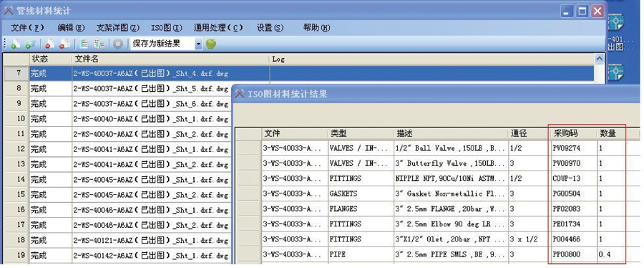The width and height of the screenshot is (644, 268).
Task: Click the NIPPLE NPT description cell
Action: pos(451,178)
